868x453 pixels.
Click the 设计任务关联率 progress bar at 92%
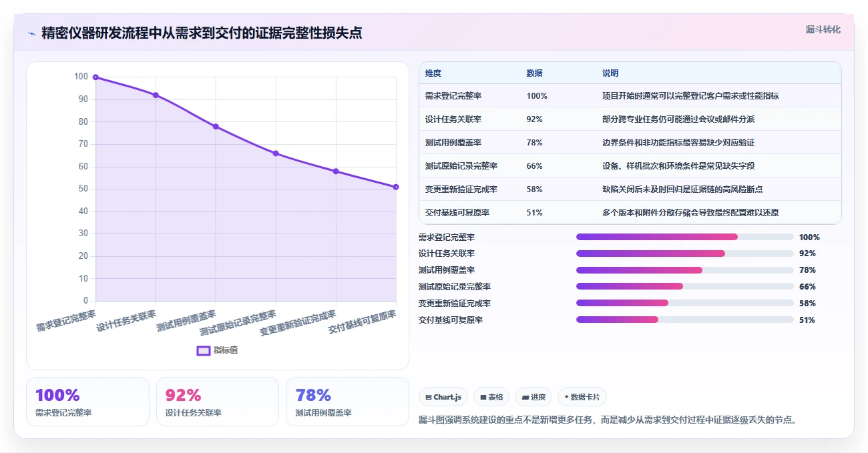685,254
